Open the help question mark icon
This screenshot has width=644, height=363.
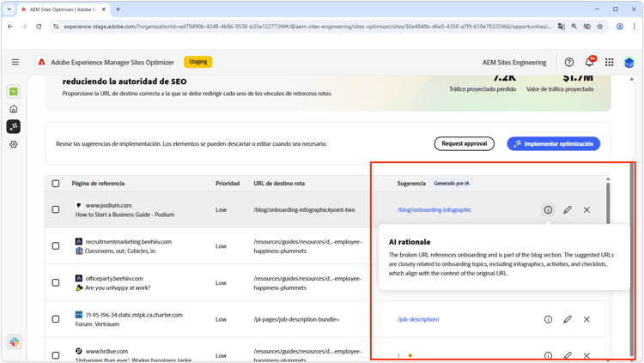point(568,62)
